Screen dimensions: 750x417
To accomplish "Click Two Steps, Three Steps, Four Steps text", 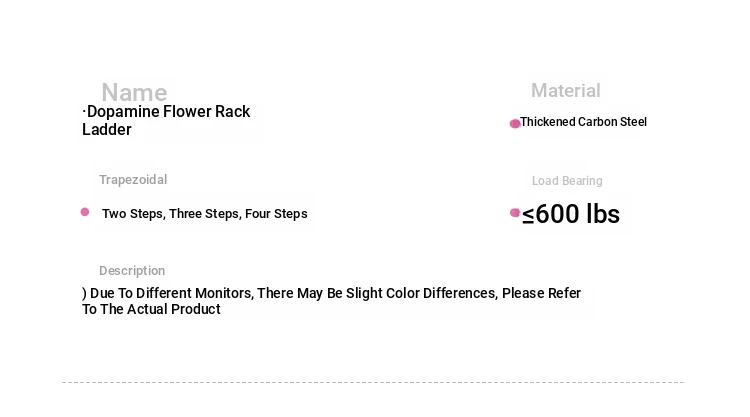I will coord(205,214).
